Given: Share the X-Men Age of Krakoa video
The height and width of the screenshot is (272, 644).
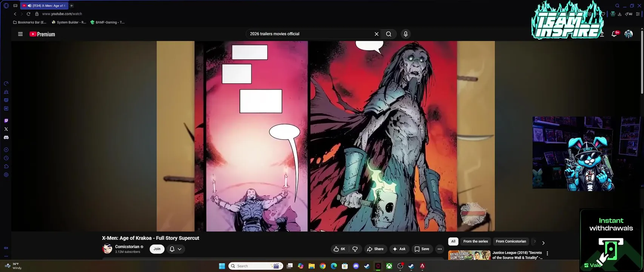Looking at the screenshot, I should pos(375,249).
